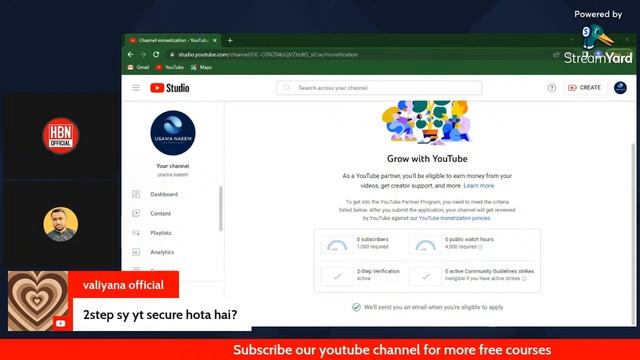The height and width of the screenshot is (360, 640).
Task: Click the info icon beside active strikes text
Action: pos(524,279)
